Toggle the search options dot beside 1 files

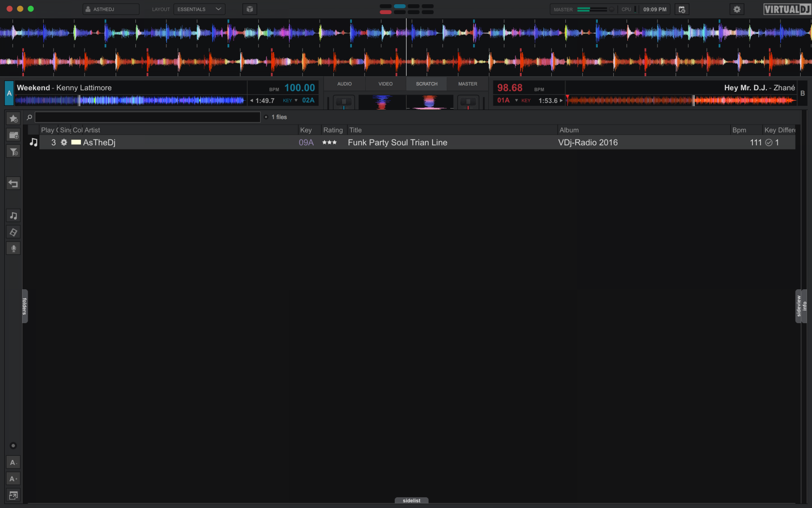(x=266, y=117)
